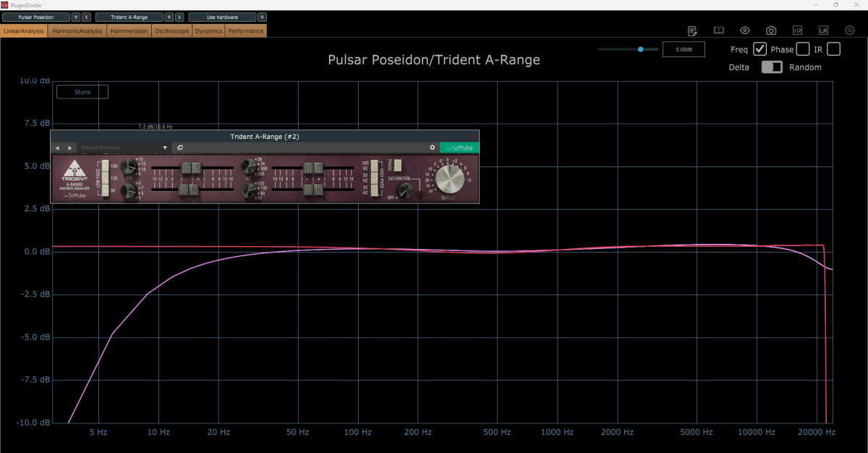Toggle the 15K low pass button
The height and width of the screenshot is (453, 868).
[x=106, y=166]
